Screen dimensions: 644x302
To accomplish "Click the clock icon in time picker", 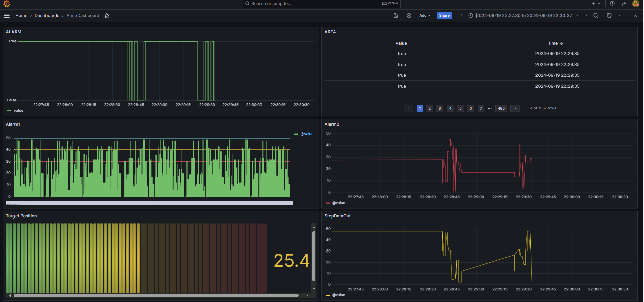I will 471,16.
